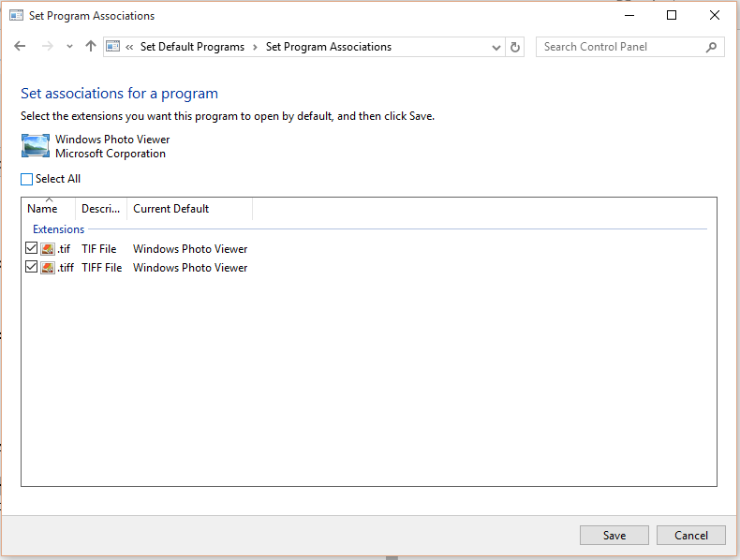The image size is (740, 560).
Task: Collapse the Extensions group header
Action: [58, 229]
